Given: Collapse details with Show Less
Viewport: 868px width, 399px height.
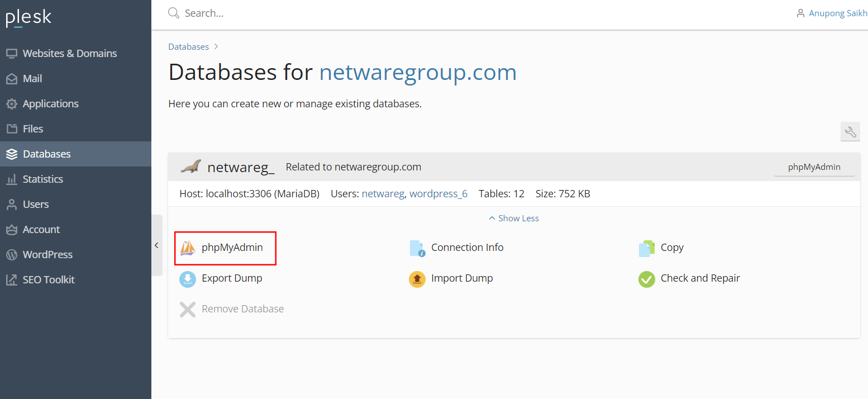Looking at the screenshot, I should click(x=514, y=218).
